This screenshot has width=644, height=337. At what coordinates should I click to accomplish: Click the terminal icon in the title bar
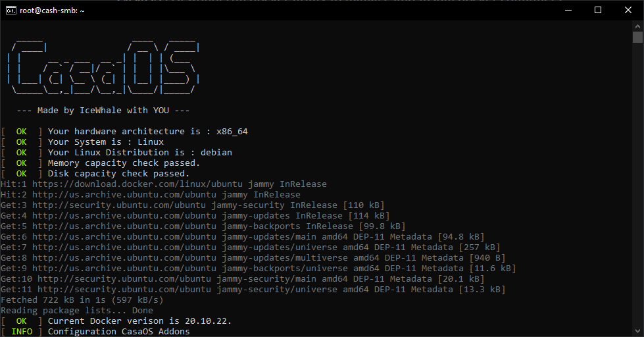tap(11, 11)
